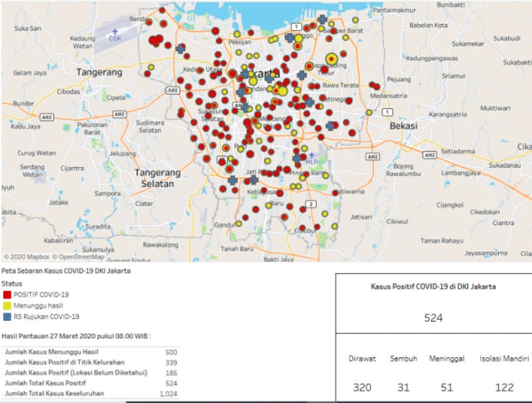The width and height of the screenshot is (532, 403).
Task: Click the Bekasi city map label
Action: (403, 125)
